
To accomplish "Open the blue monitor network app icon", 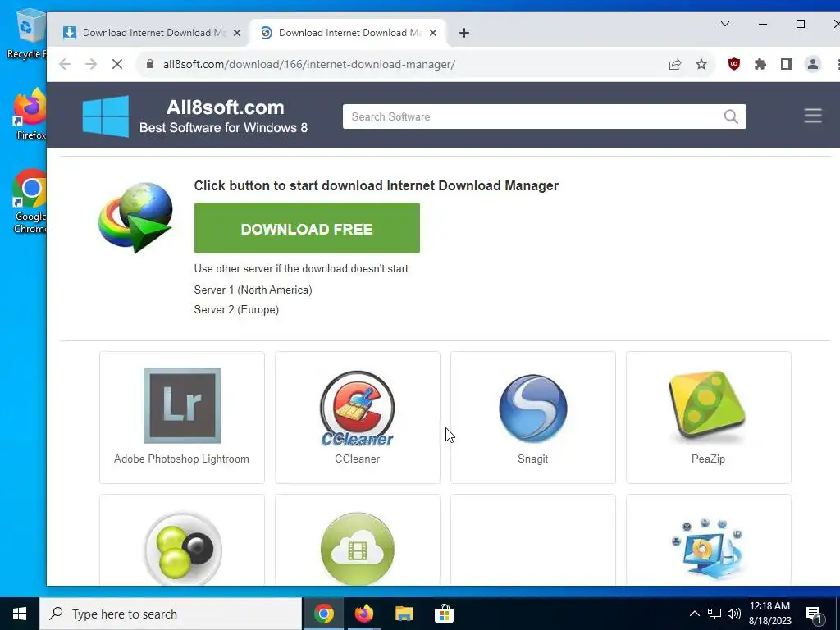I will [x=707, y=548].
